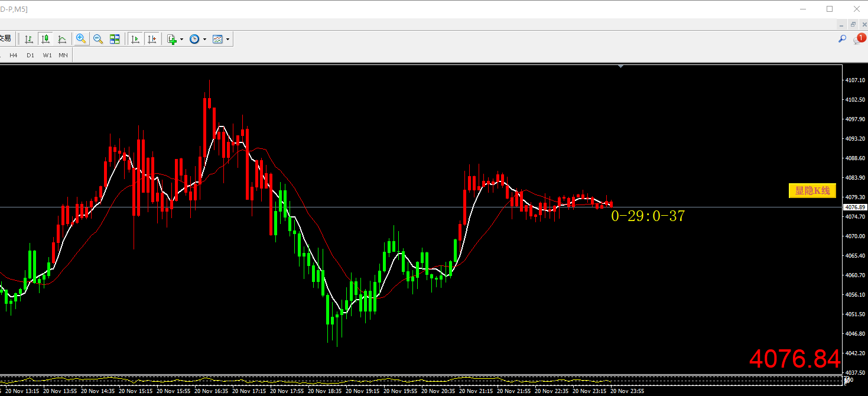The image size is (868, 396).
Task: Toggle auto scroll to latest bar
Action: tap(135, 39)
